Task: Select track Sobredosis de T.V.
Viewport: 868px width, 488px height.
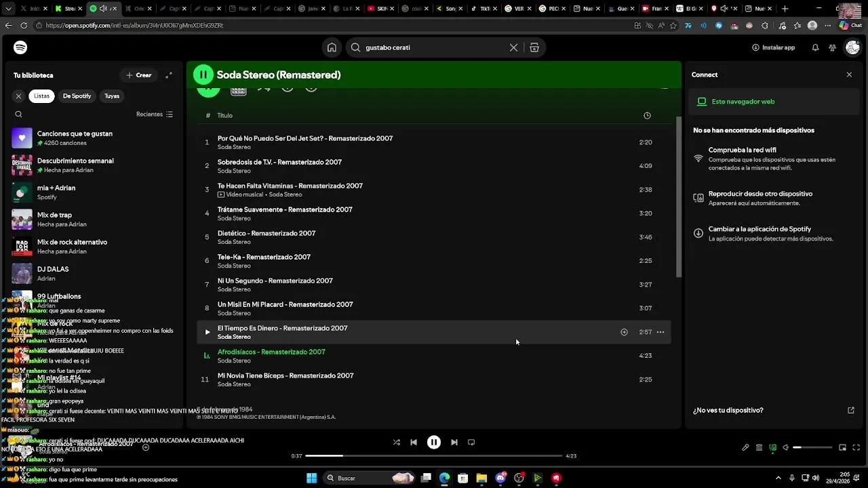Action: (434, 166)
